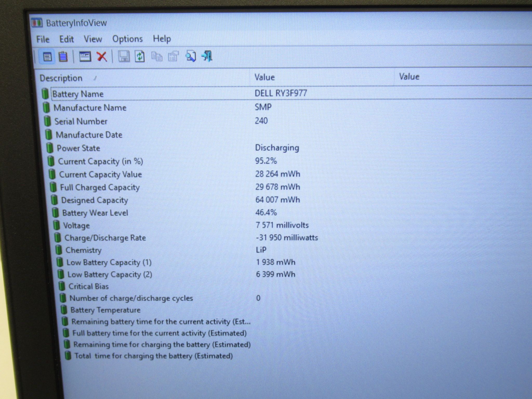Select the Power State row label

78,148
